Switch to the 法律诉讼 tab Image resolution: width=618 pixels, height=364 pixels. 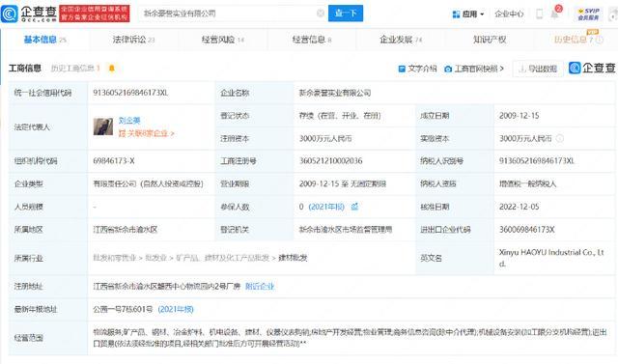(133, 40)
